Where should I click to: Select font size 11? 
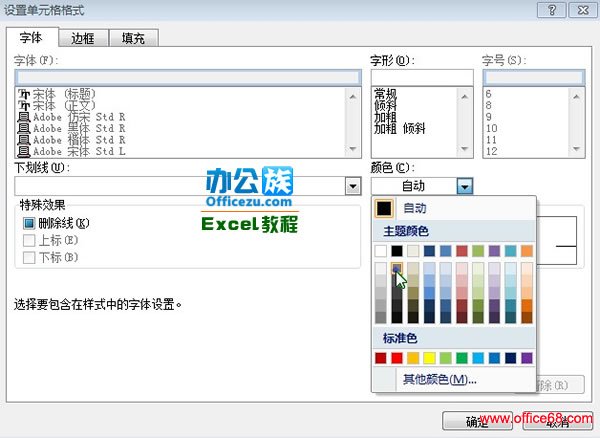(491, 140)
